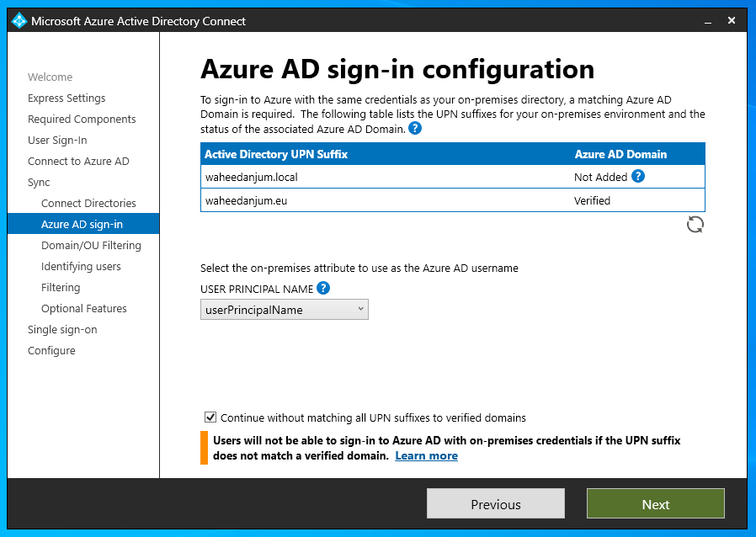Screen dimensions: 756x537
Task: Click the Not Added status text
Action: (x=600, y=177)
